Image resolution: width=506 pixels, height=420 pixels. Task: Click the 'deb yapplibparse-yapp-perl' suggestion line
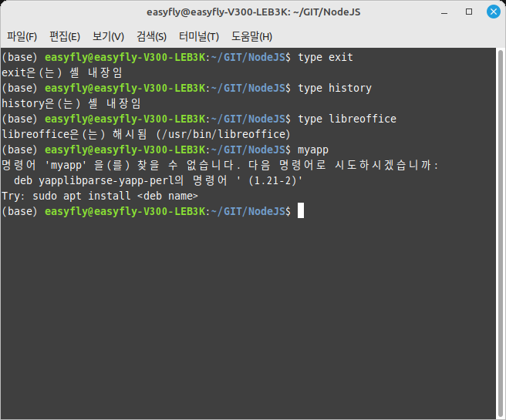click(x=158, y=180)
